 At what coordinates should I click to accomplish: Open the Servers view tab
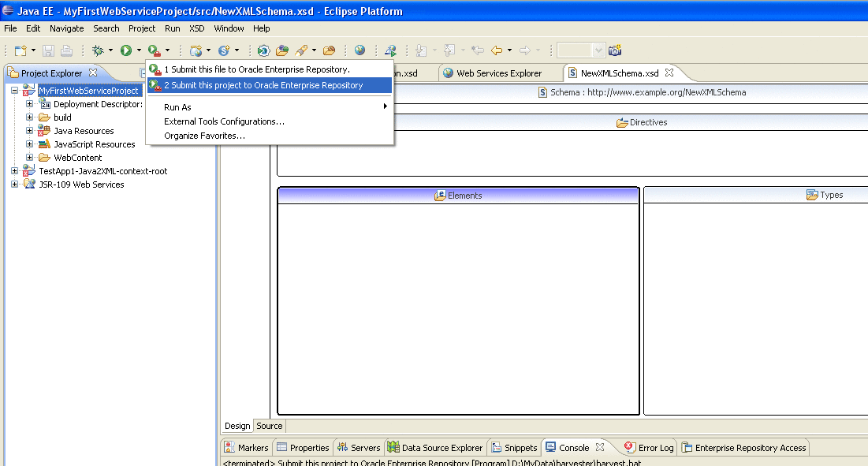359,448
